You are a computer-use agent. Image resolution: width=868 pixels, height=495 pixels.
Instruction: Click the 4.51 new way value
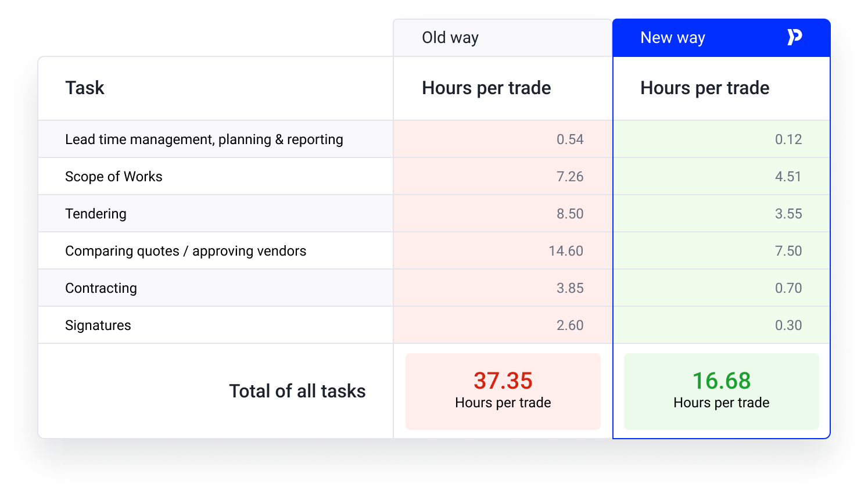point(788,177)
